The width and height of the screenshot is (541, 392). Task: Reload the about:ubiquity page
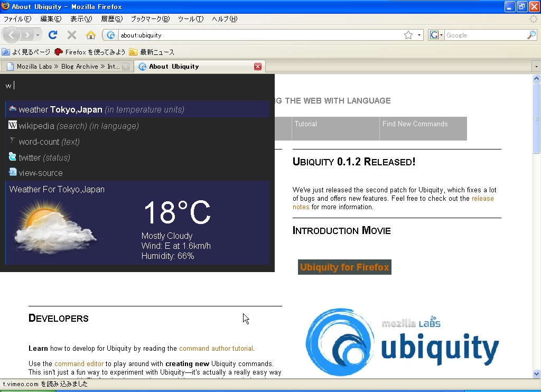point(53,35)
